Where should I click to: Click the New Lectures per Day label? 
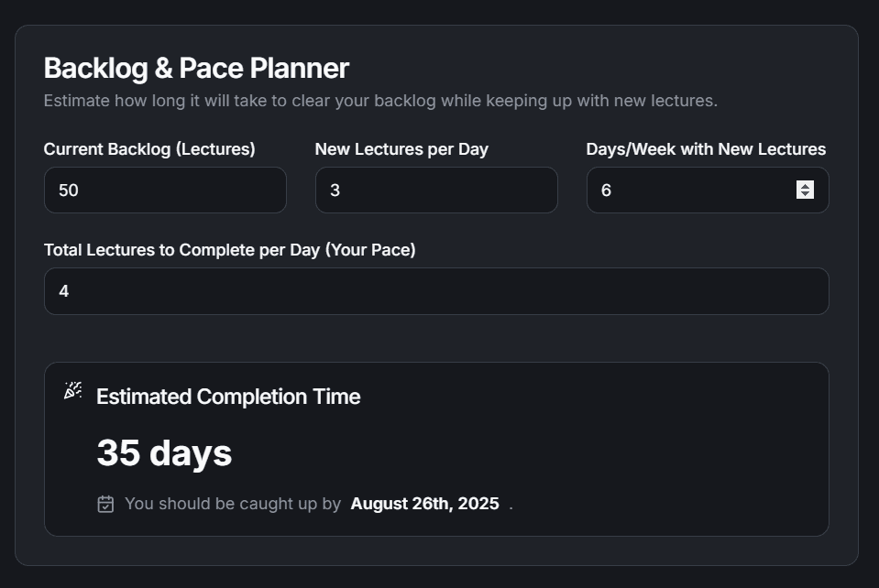pyautogui.click(x=401, y=148)
